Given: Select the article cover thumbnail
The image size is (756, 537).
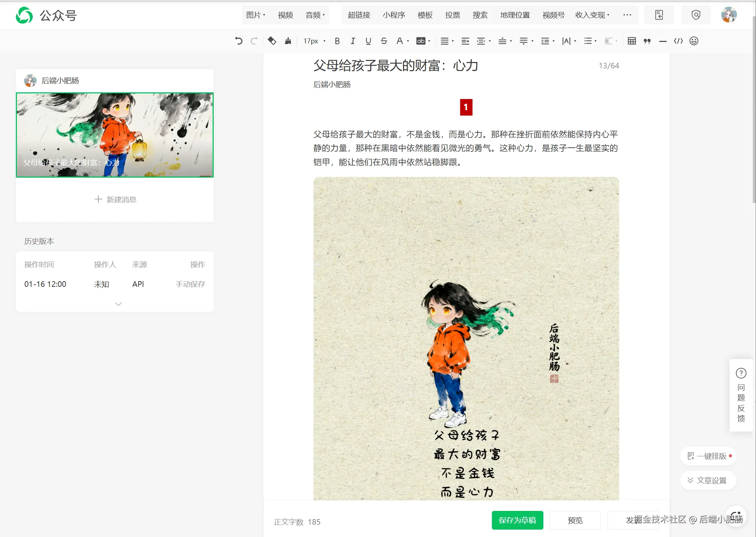Looking at the screenshot, I should [115, 135].
